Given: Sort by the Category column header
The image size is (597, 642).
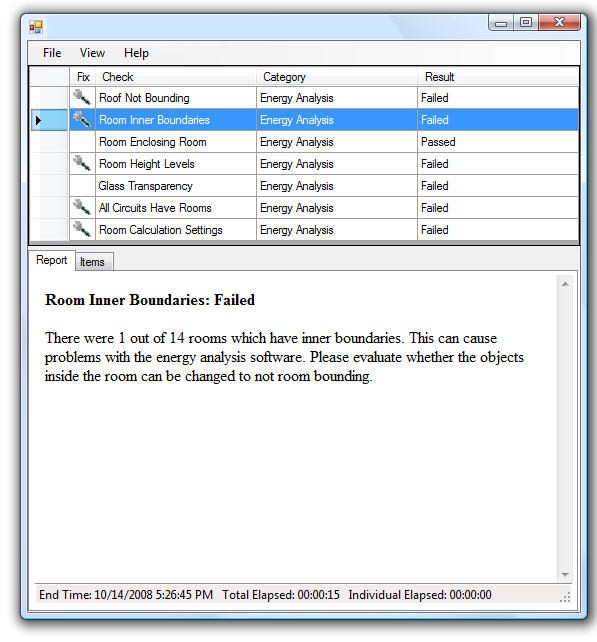Looking at the screenshot, I should click(337, 77).
